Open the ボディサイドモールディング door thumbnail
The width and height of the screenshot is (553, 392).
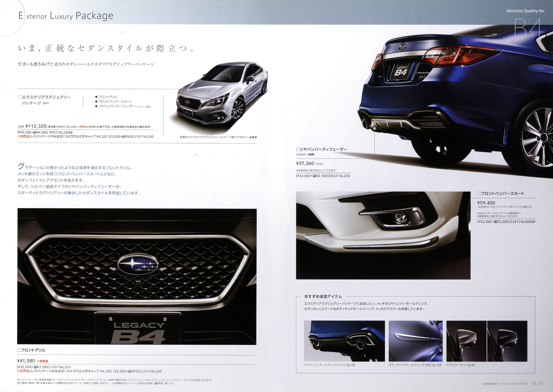coord(415,341)
